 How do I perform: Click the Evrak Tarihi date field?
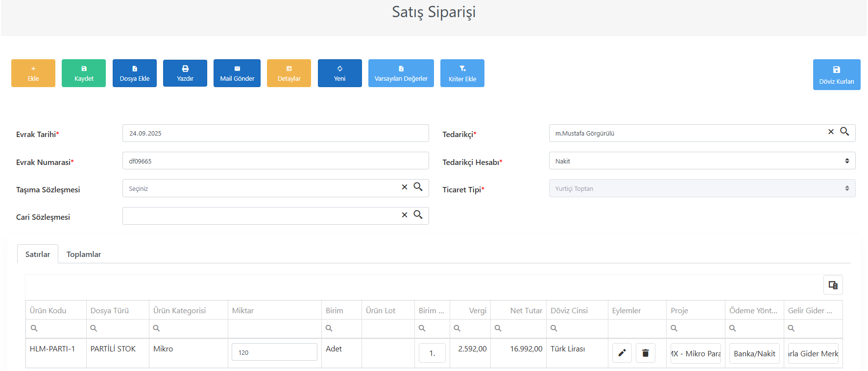276,133
